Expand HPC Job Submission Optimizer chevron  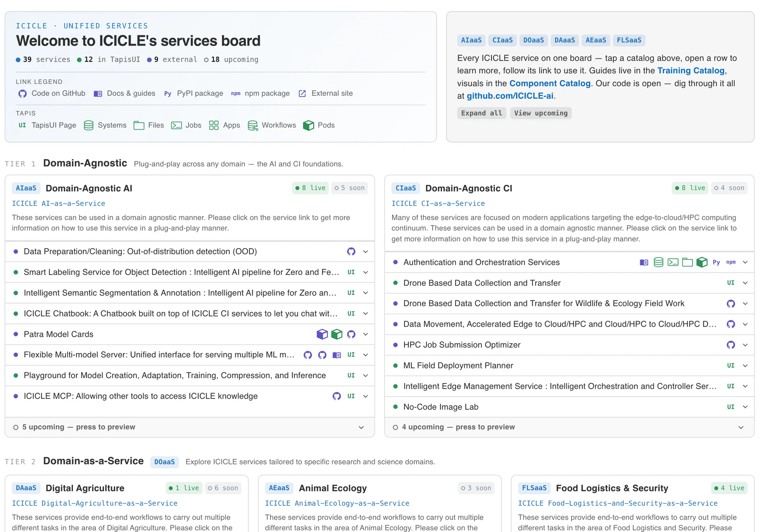pos(745,345)
